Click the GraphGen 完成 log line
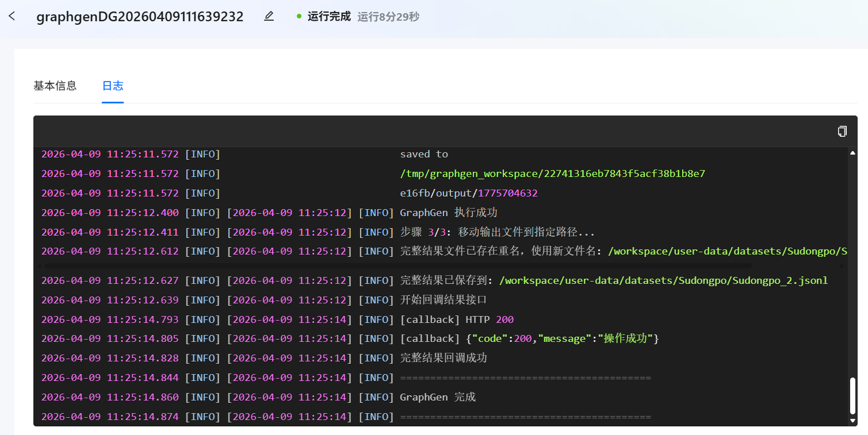 coord(438,397)
